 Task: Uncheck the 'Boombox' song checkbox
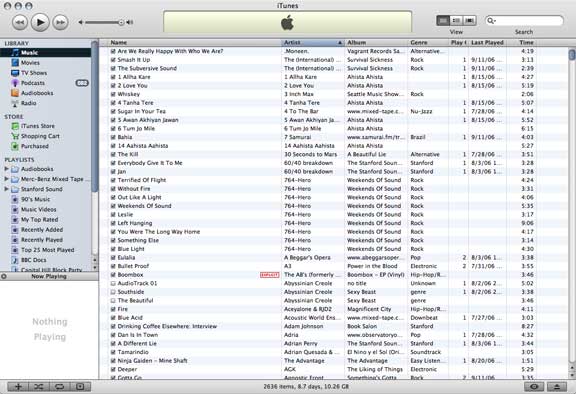[113, 275]
